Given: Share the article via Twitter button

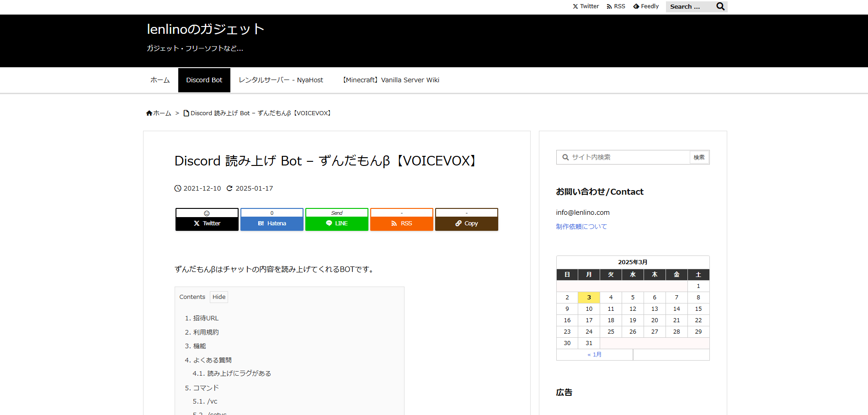Looking at the screenshot, I should click(207, 223).
